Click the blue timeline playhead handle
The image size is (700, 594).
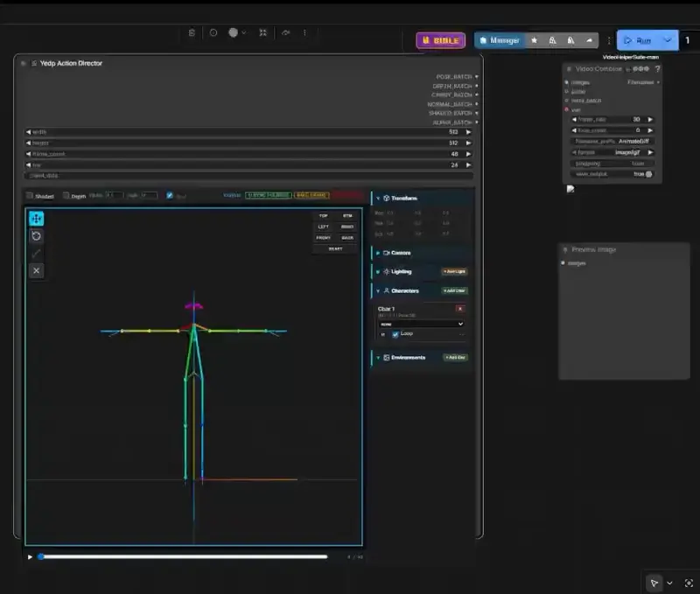point(41,557)
